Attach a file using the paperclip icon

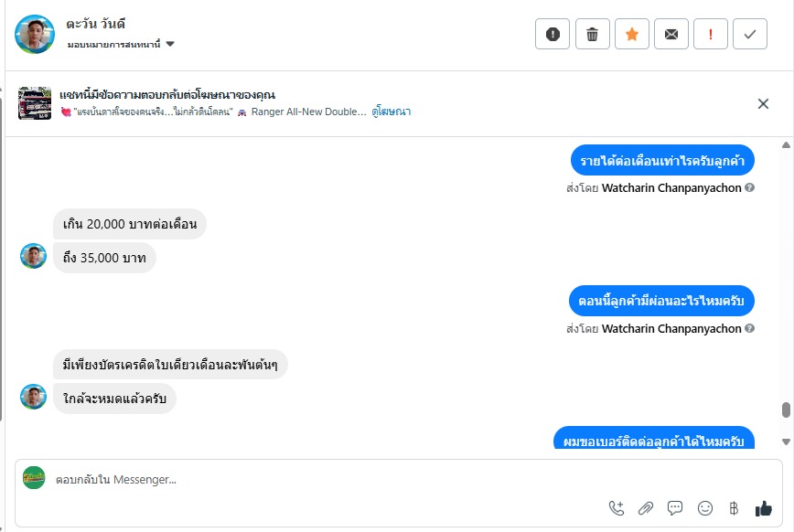coord(646,508)
